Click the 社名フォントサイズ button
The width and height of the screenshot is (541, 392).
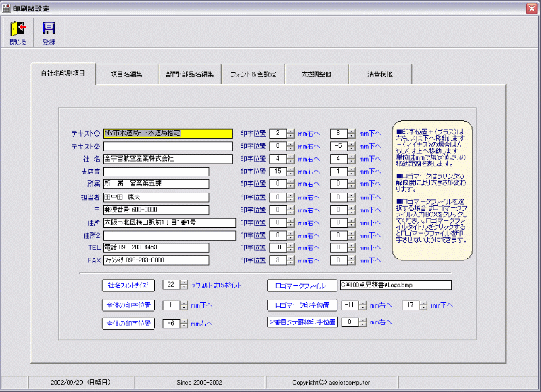click(128, 285)
